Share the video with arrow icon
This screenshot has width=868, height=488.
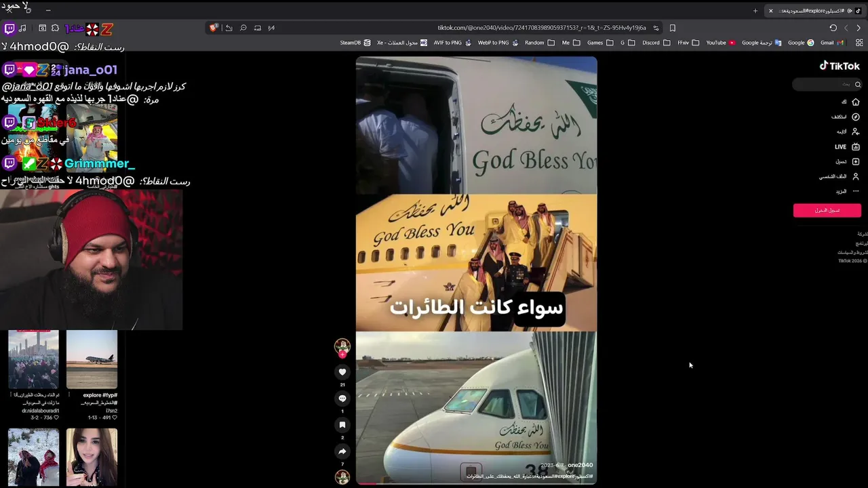pyautogui.click(x=342, y=451)
